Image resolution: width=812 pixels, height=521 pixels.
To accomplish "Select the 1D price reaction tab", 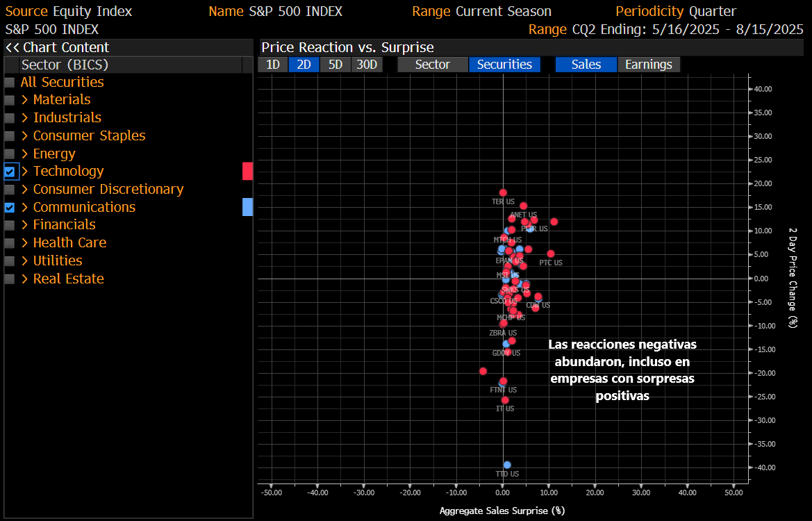I will click(x=273, y=65).
